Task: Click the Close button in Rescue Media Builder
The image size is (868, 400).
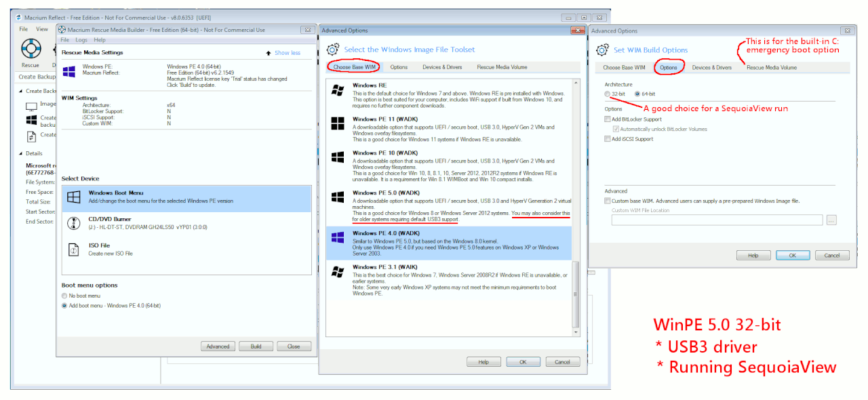Action: click(x=294, y=346)
